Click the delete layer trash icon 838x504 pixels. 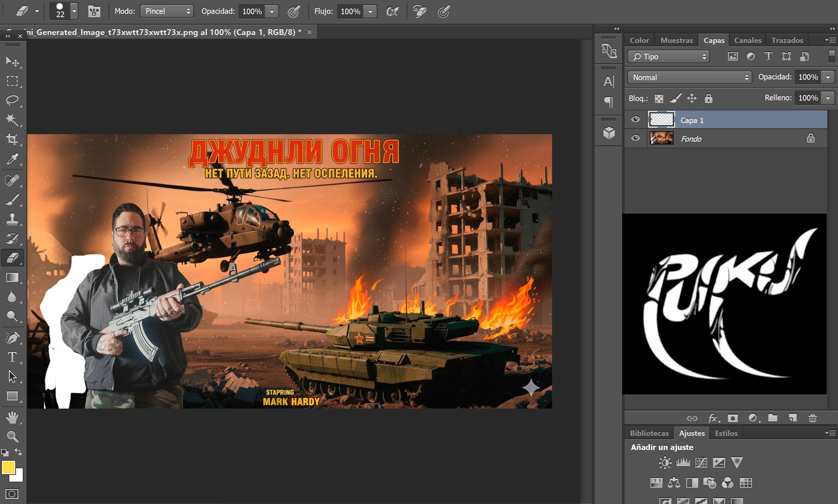(x=812, y=418)
